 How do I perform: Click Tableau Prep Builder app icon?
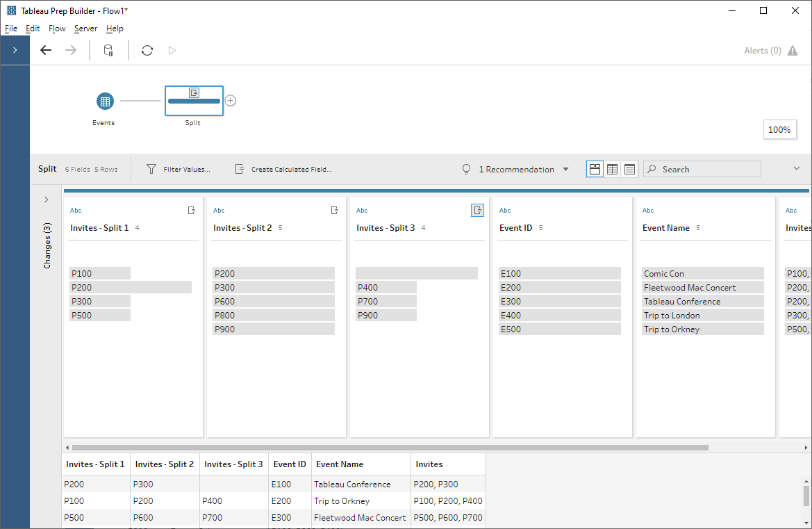tap(11, 10)
